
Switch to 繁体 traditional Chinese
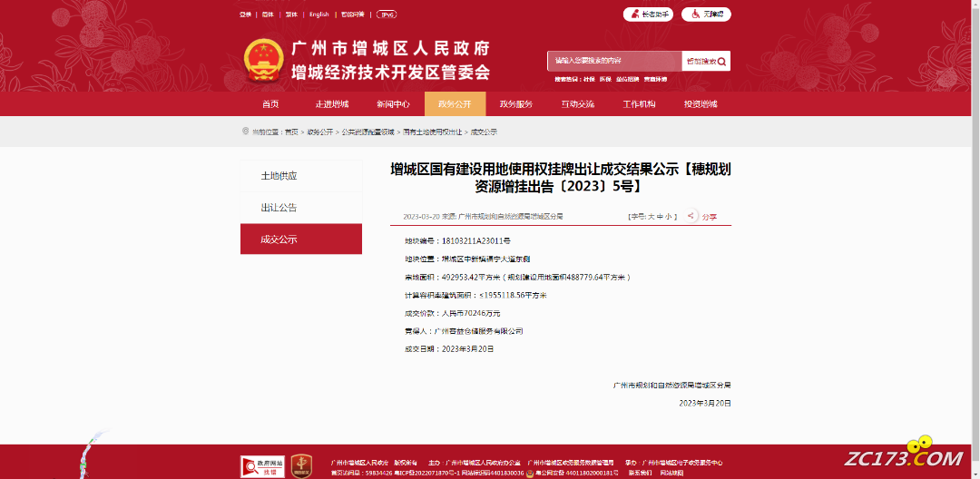coord(291,15)
